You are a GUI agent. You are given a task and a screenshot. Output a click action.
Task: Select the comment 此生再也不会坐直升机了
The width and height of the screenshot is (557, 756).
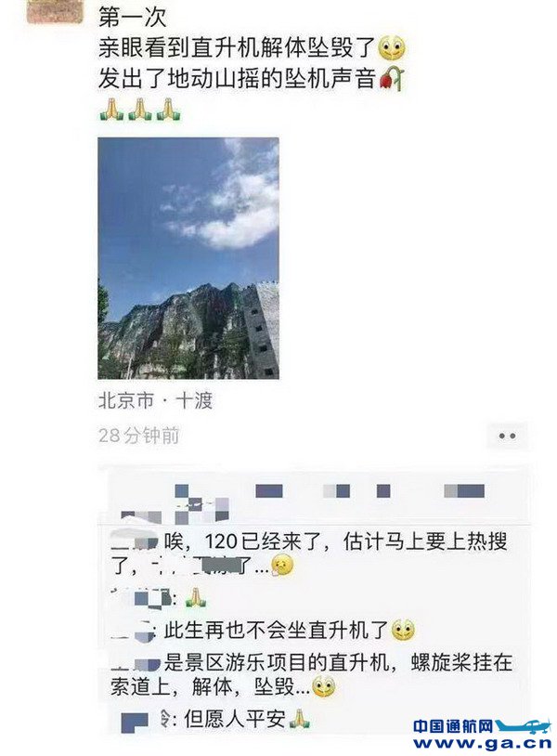[263, 631]
